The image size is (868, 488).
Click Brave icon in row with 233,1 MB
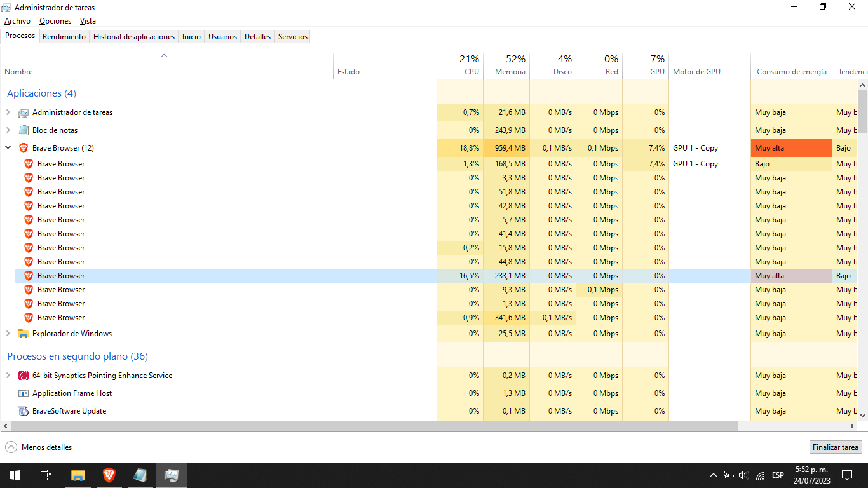[29, 276]
